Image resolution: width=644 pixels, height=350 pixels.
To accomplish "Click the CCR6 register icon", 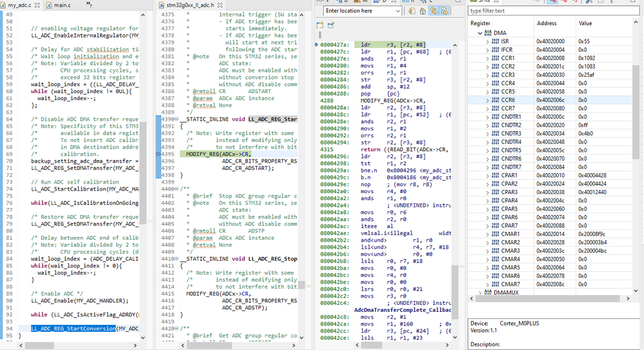I will (x=496, y=100).
